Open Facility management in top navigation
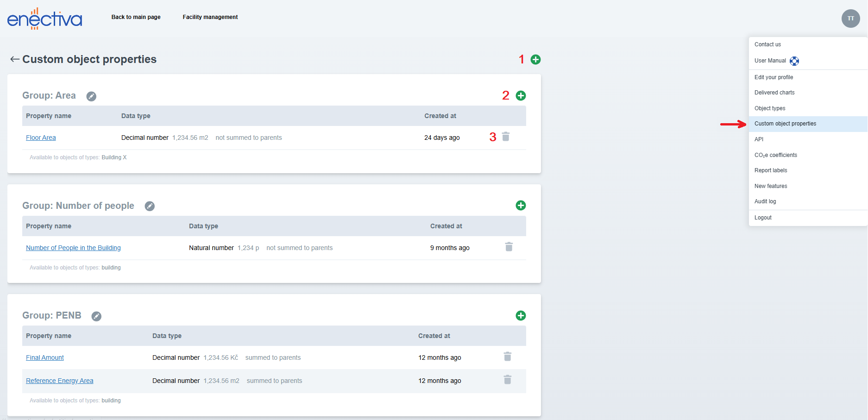Viewport: 868px width, 420px height. 210,17
